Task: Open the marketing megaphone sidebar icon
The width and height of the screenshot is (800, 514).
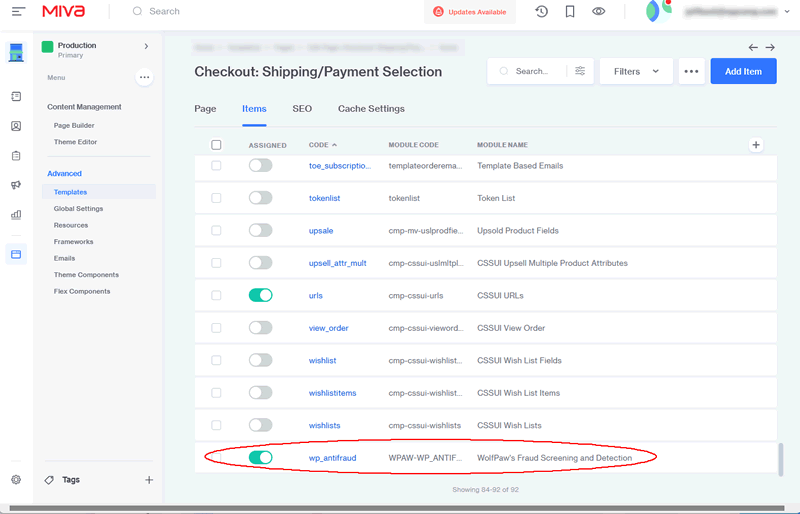Action: click(16, 185)
